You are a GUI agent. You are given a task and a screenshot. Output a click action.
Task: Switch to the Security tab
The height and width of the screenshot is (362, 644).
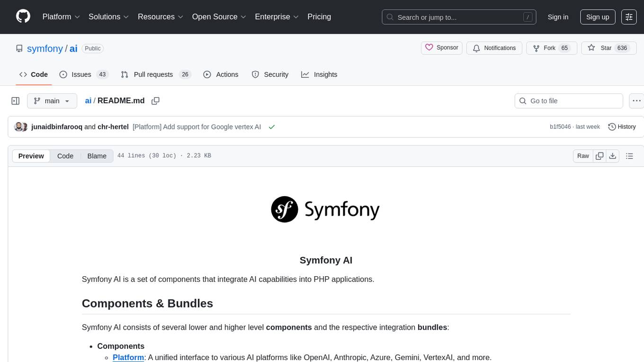(270, 74)
